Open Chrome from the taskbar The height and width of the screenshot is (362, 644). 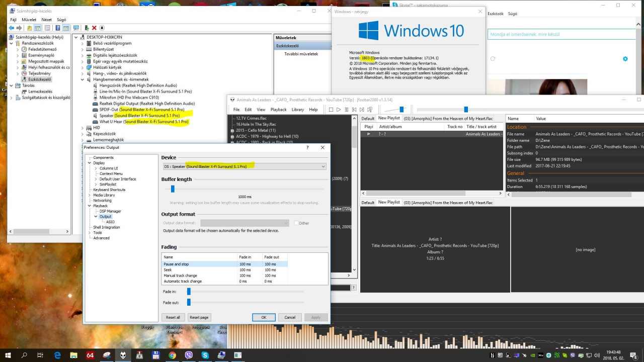172,355
